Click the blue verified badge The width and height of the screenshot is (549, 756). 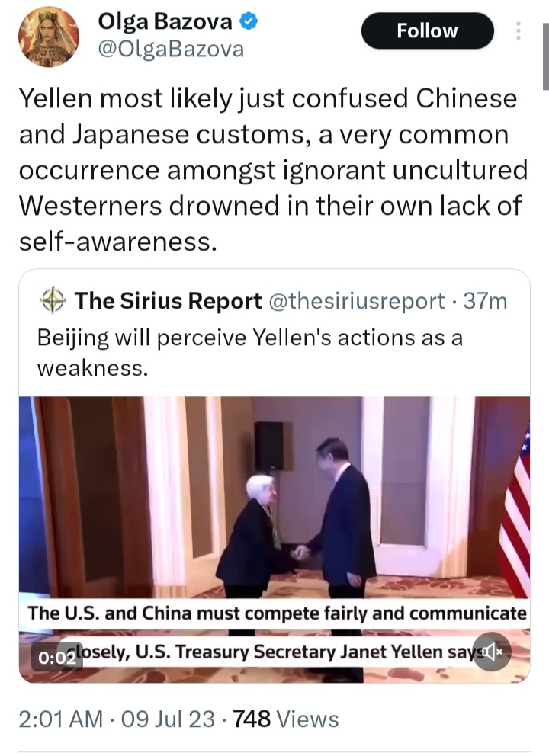[x=249, y=21]
